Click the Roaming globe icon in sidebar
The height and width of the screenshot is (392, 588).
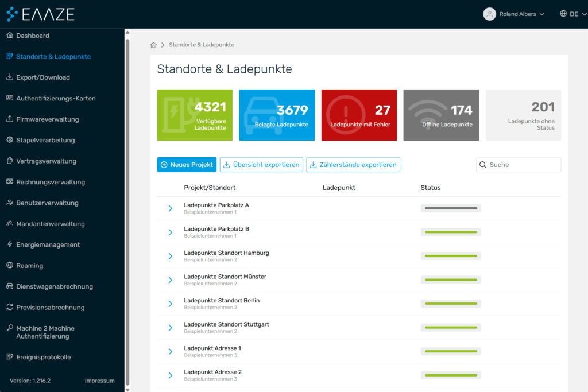[10, 266]
